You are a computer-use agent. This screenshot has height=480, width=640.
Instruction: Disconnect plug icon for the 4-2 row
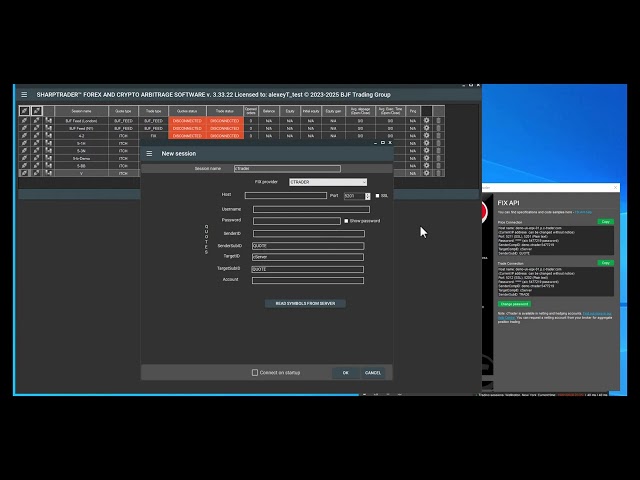pyautogui.click(x=36, y=136)
